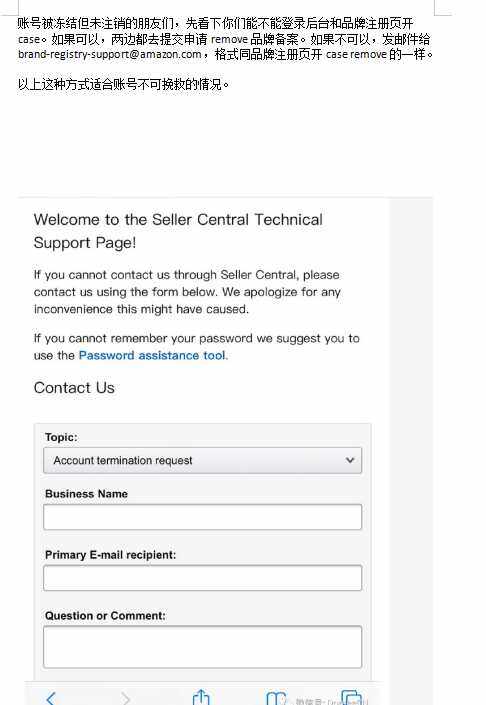The height and width of the screenshot is (705, 486).
Task: Select the Account termination request combo box
Action: coord(202,460)
